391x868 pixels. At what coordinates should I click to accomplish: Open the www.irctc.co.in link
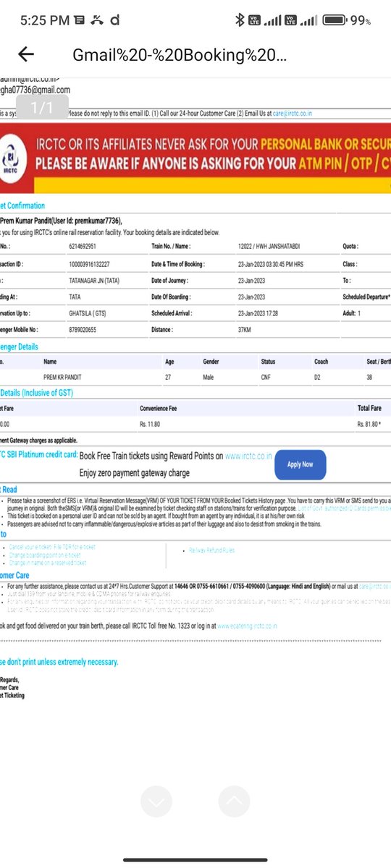pyautogui.click(x=248, y=456)
